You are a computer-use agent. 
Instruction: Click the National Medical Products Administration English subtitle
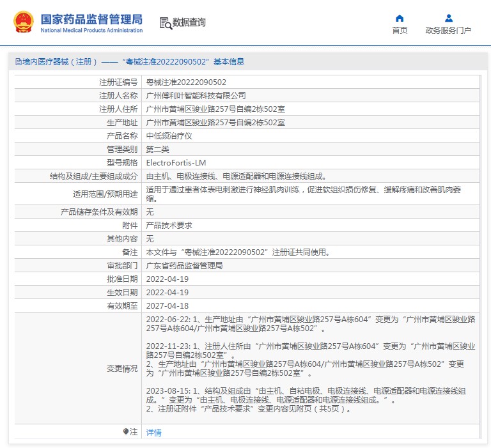click(x=91, y=31)
